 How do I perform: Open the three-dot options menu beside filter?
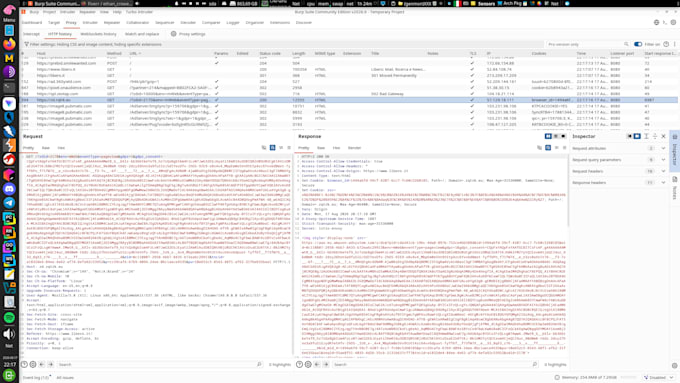[675, 44]
